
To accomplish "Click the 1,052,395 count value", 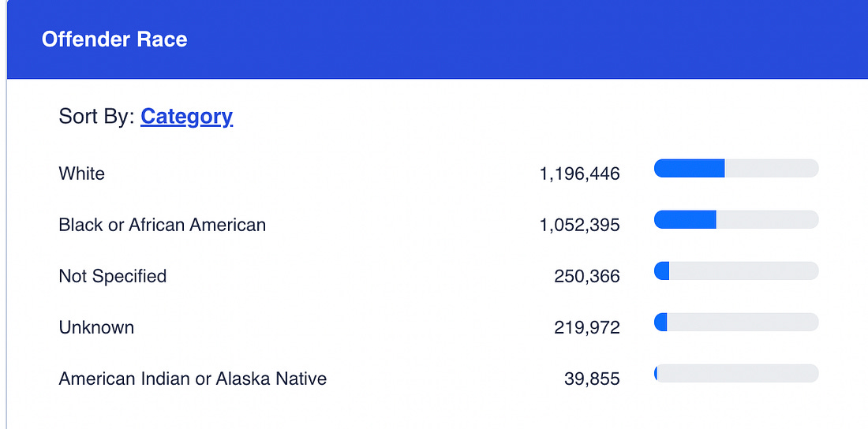I will 579,226.
